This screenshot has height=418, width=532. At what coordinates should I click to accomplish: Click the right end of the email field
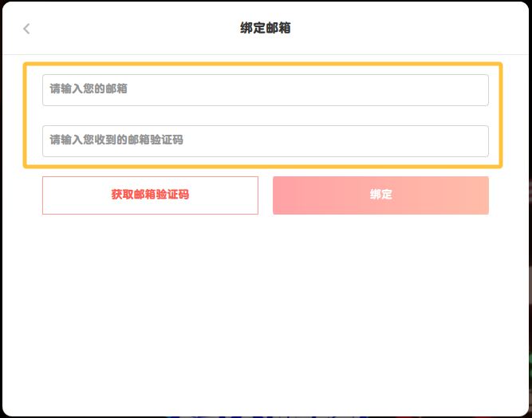point(471,90)
